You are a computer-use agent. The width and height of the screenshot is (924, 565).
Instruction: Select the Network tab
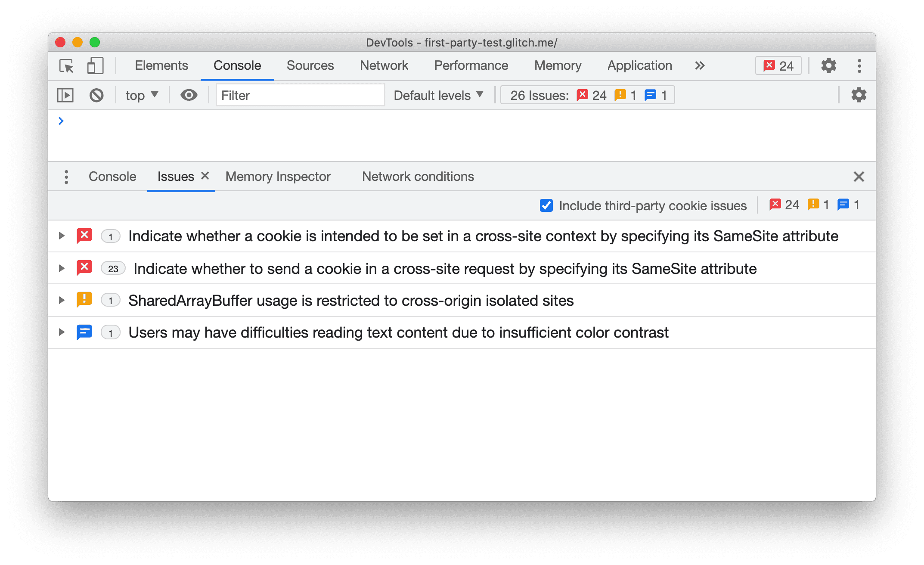pos(384,65)
